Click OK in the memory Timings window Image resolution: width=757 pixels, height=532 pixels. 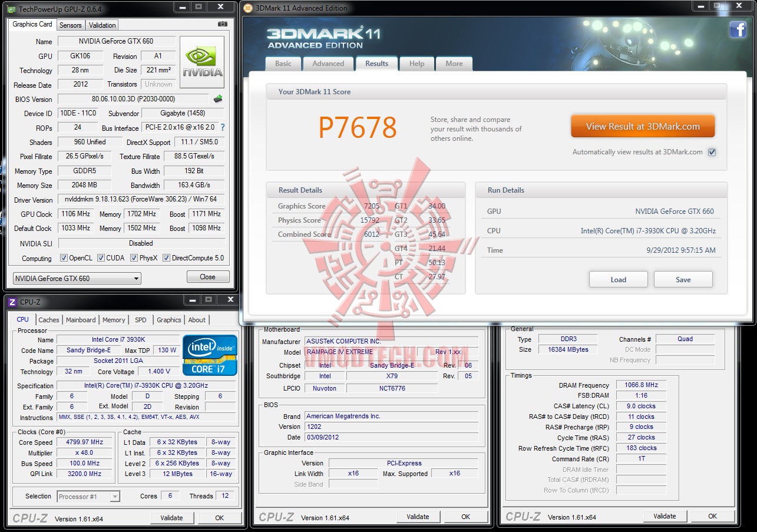(x=712, y=516)
